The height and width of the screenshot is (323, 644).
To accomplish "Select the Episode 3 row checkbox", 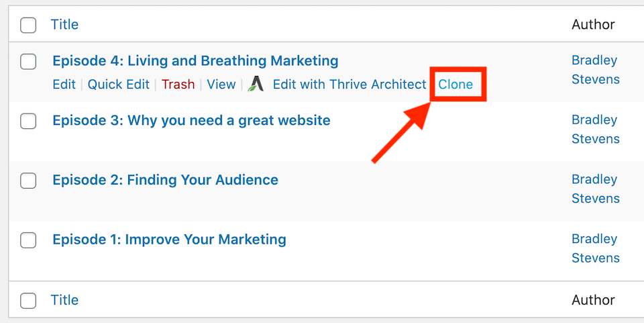I will (28, 122).
